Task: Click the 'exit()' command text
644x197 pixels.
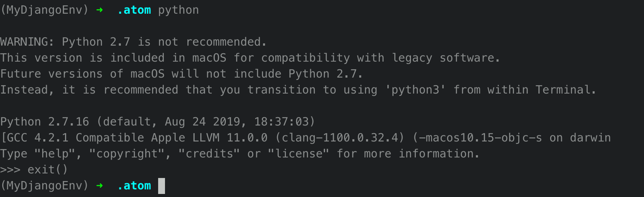Action: 48,170
